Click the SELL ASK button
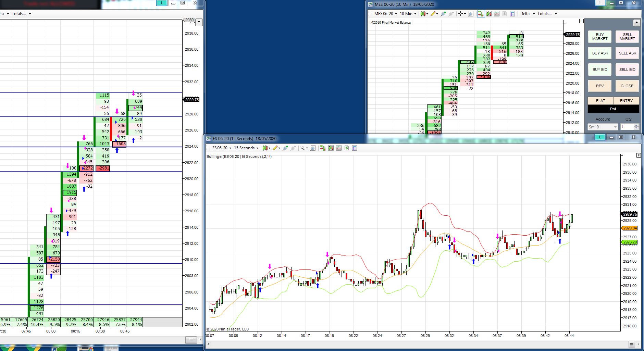 [627, 53]
